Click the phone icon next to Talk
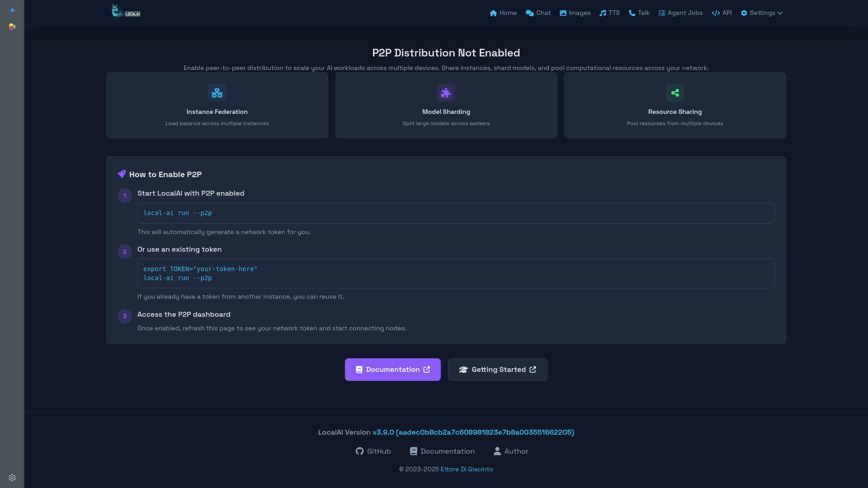This screenshot has width=868, height=488. [632, 13]
